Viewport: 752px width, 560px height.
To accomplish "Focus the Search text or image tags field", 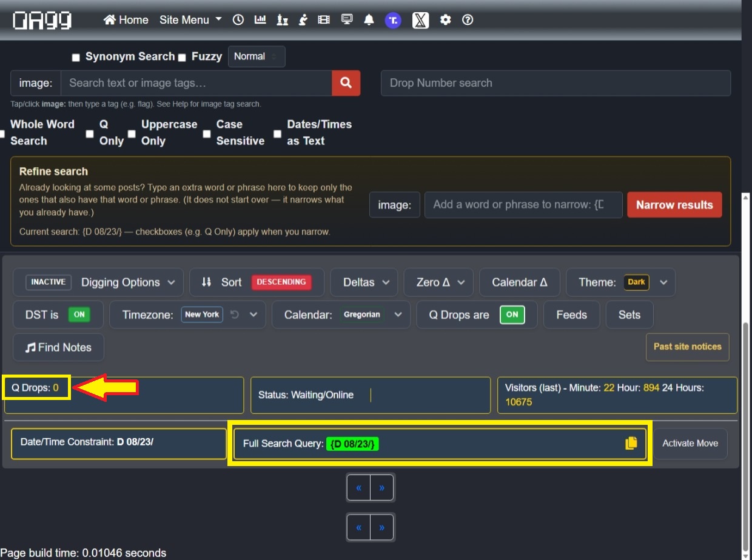I will pos(196,83).
